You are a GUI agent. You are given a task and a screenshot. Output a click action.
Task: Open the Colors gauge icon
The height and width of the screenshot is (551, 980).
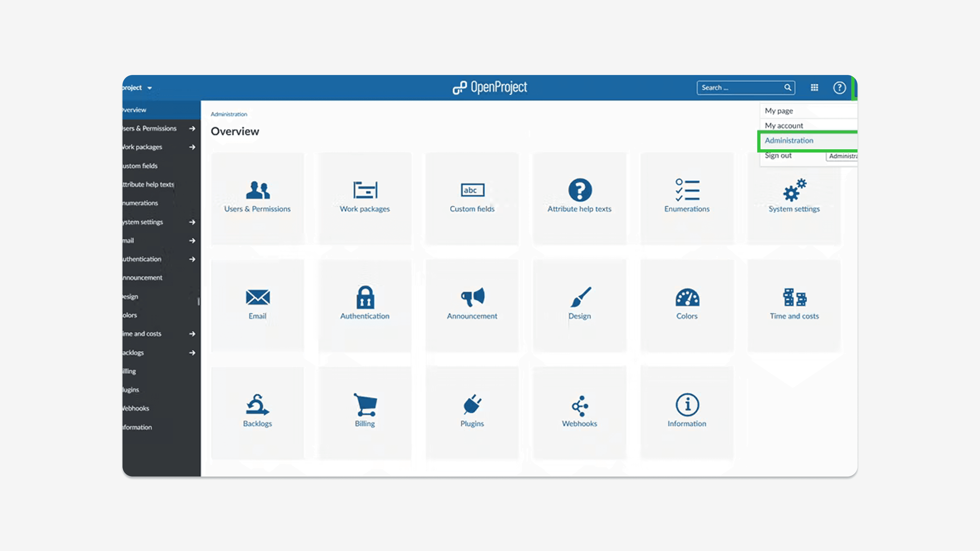[x=687, y=297]
